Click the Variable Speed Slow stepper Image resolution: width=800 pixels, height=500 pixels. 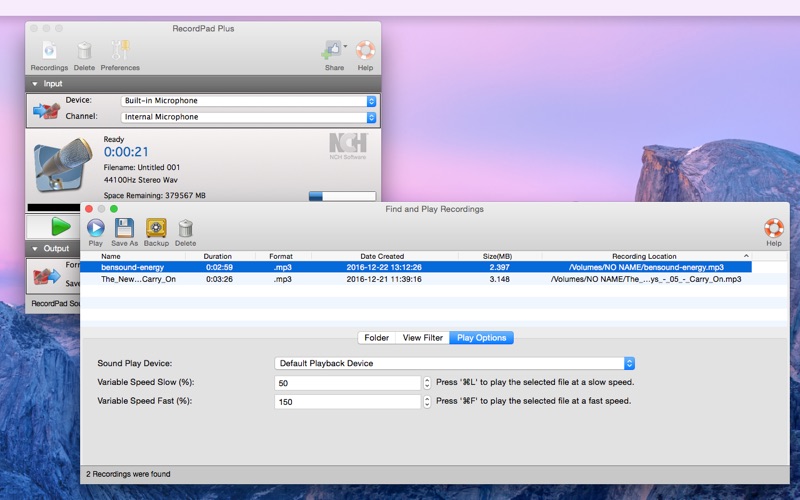[427, 383]
